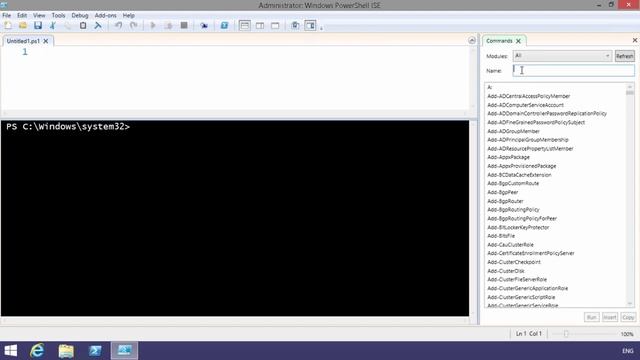The height and width of the screenshot is (360, 640).
Task: Click the ENG language indicator
Action: point(628,351)
